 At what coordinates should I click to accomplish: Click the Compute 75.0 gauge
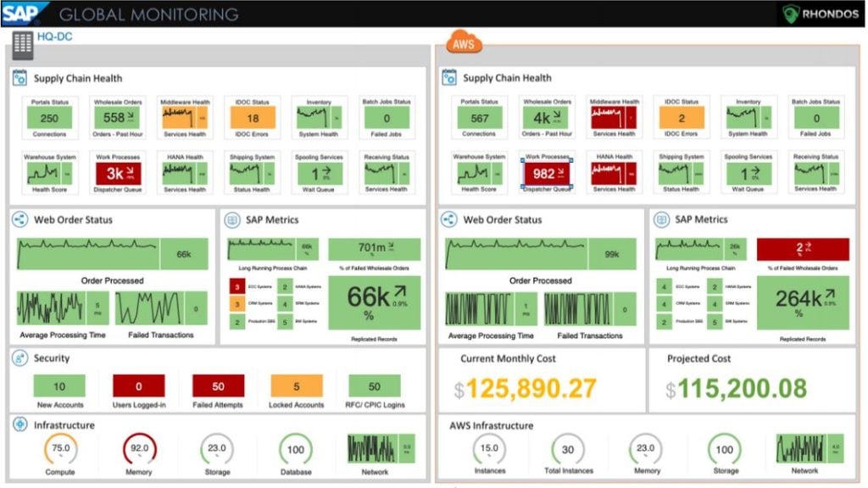[60, 449]
